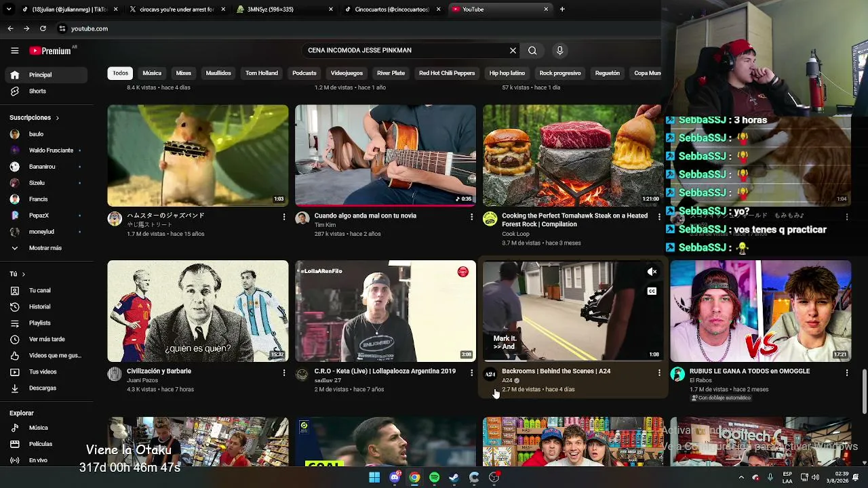
Task: Open the Windows Start menu
Action: point(374,477)
